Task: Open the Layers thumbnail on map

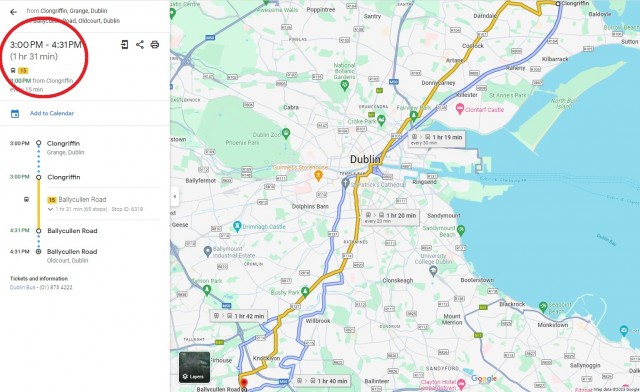Action: (x=194, y=367)
